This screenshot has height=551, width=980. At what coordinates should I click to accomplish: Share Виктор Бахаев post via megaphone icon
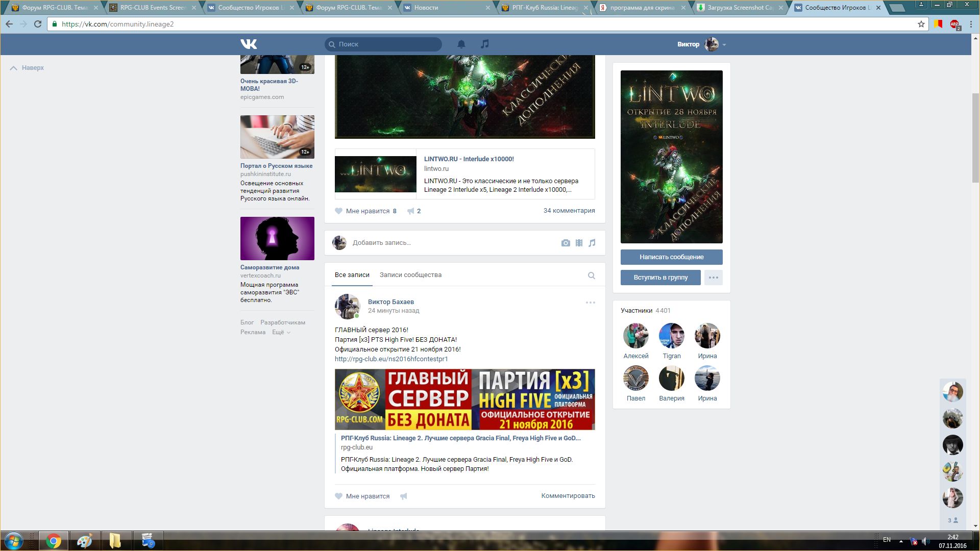point(404,496)
